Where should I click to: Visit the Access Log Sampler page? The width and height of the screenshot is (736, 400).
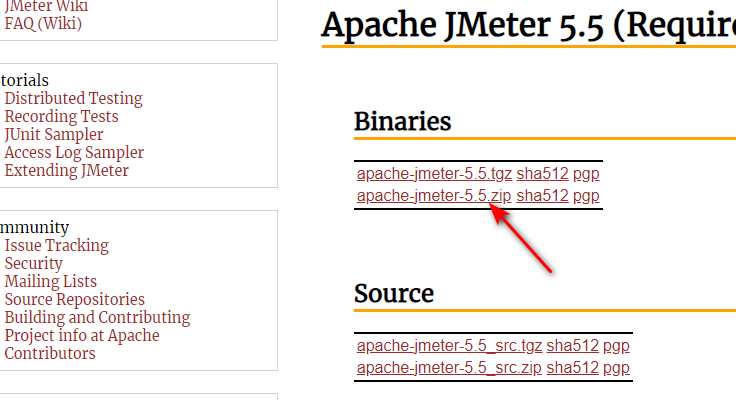tap(74, 153)
